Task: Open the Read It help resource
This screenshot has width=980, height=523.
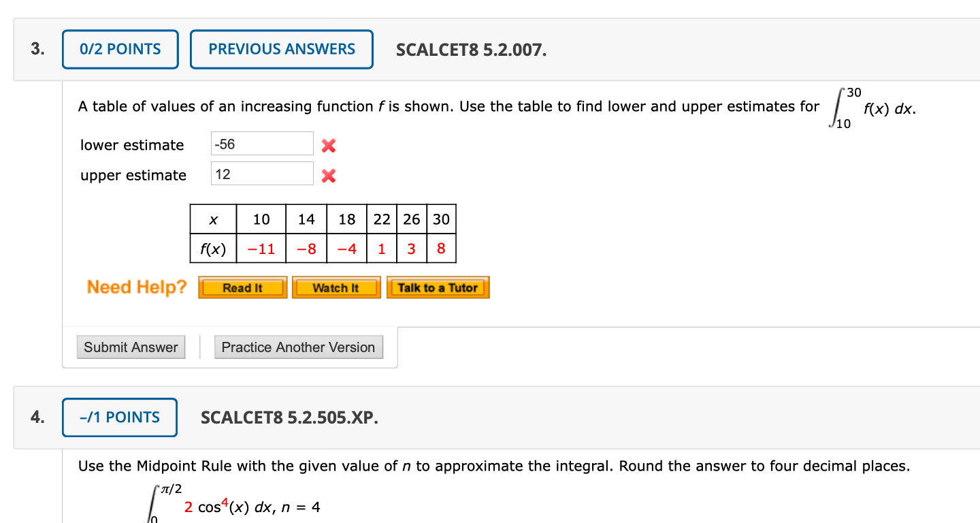Action: (x=242, y=287)
